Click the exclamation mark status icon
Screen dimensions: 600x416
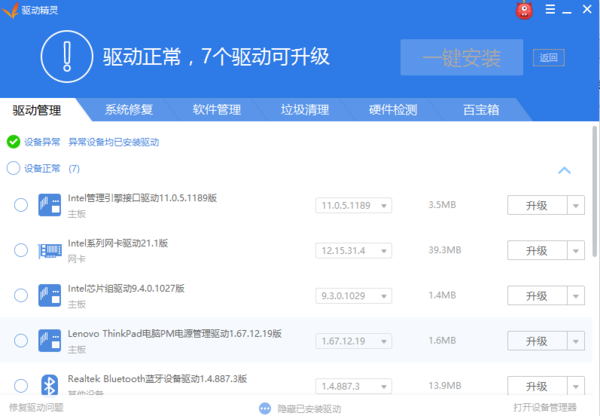coord(67,57)
